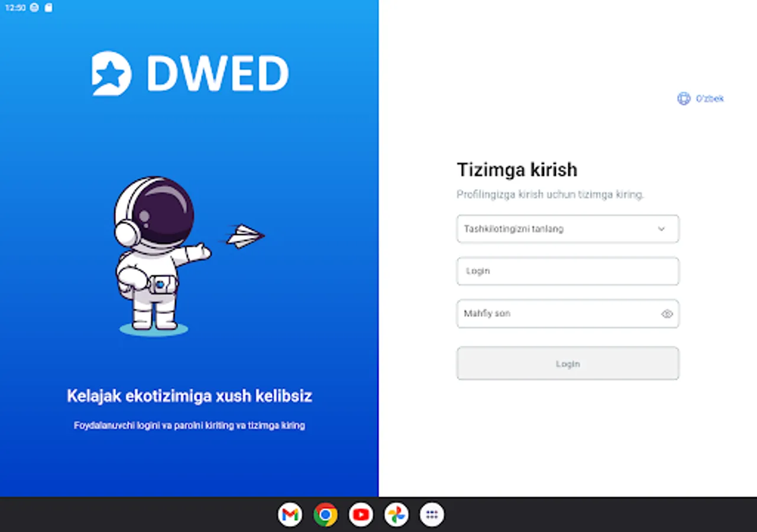Launch Chrome browser from the shelf
757x532 pixels.
pos(325,515)
